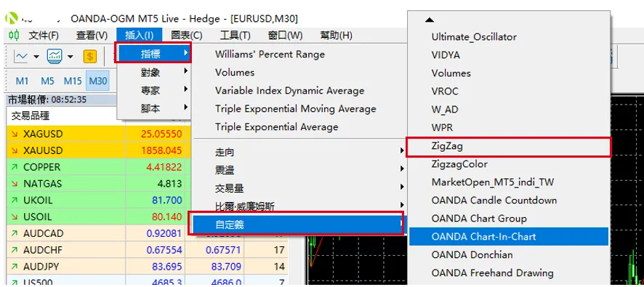Select Volumes in the 指標 submenu
Viewport: 644px width, 287px height.
tap(235, 72)
